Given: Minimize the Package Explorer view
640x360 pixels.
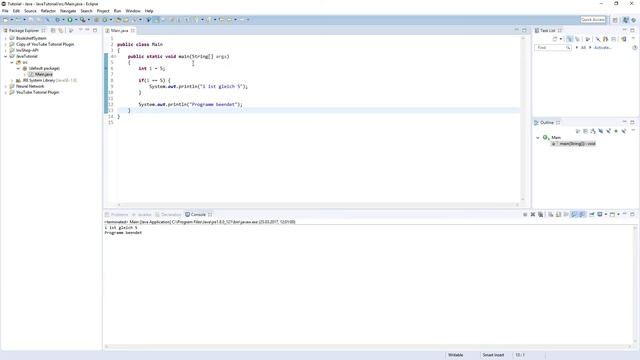Looking at the screenshot, I should click(x=87, y=30).
